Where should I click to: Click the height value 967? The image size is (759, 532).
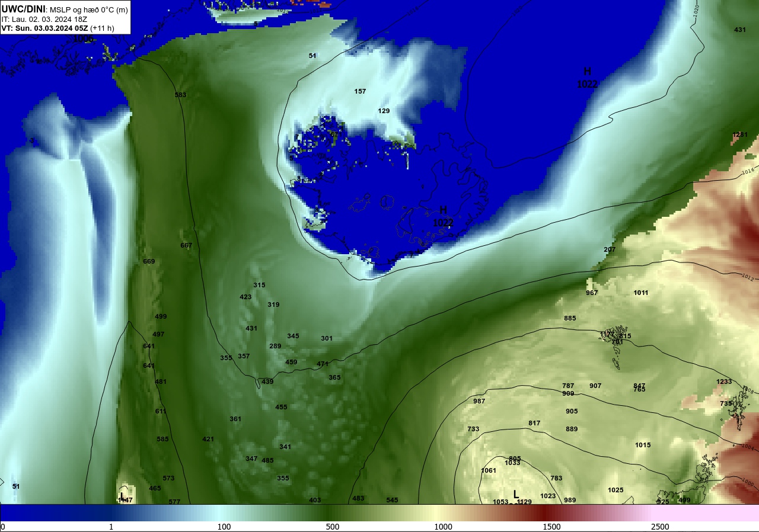click(592, 293)
